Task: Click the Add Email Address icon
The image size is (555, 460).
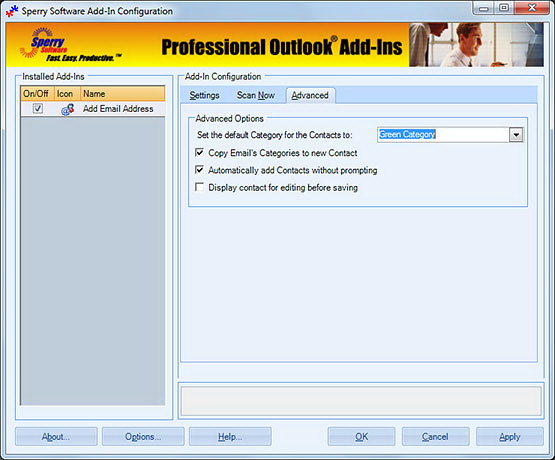Action: pos(67,109)
